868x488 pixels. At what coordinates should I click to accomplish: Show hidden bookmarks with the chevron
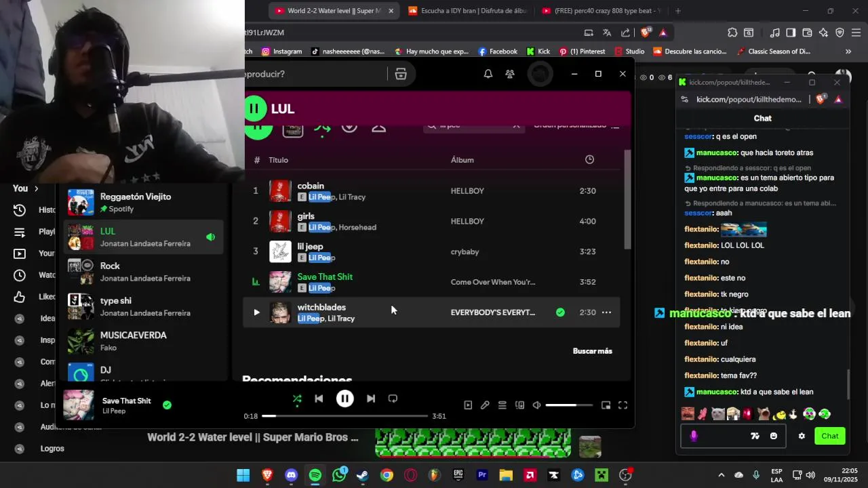[x=848, y=52]
